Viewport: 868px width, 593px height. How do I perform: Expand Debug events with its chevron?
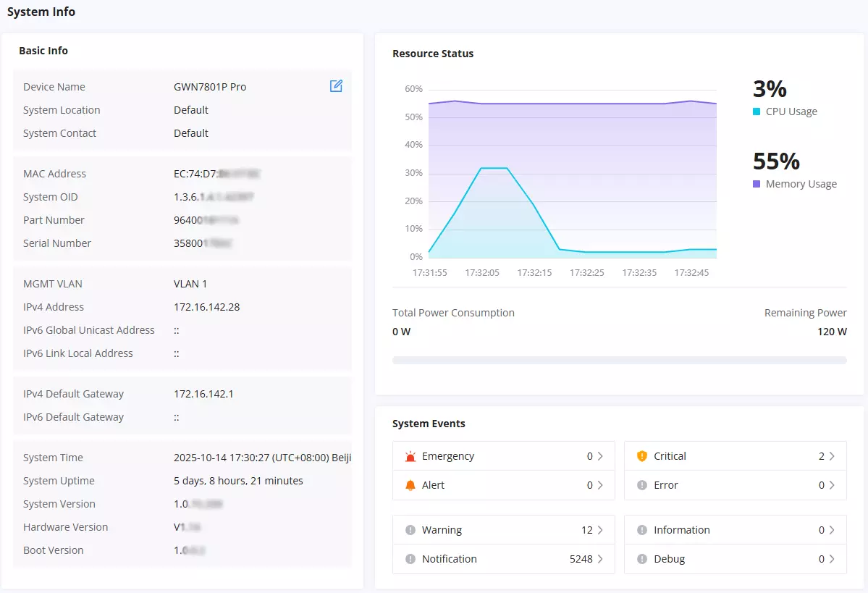tap(832, 559)
